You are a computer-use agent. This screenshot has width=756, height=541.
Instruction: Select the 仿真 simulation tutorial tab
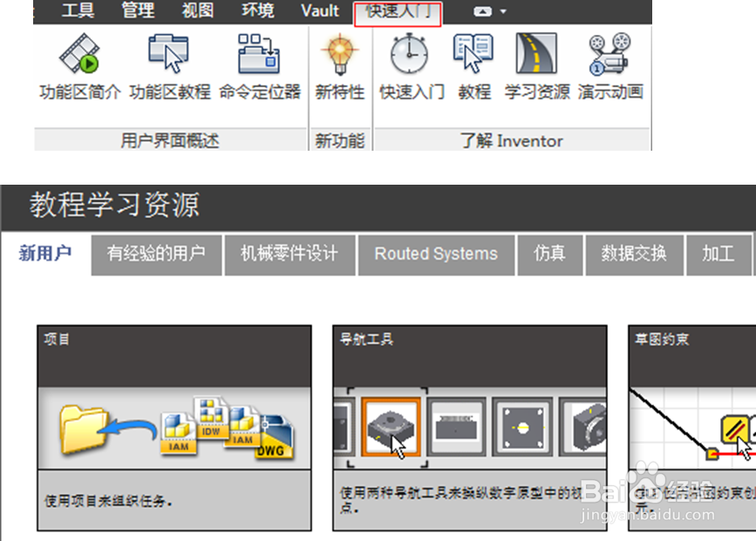[x=549, y=255]
